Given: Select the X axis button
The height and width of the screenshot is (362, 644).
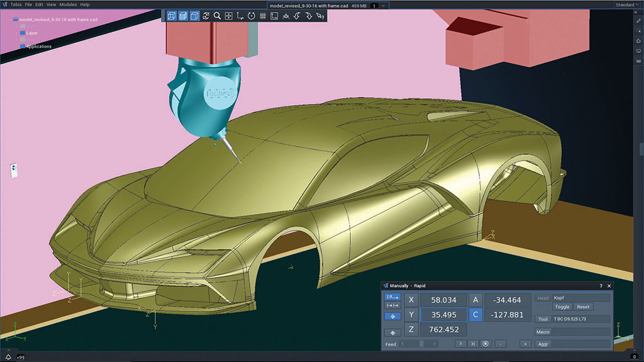Looking at the screenshot, I should [411, 300].
